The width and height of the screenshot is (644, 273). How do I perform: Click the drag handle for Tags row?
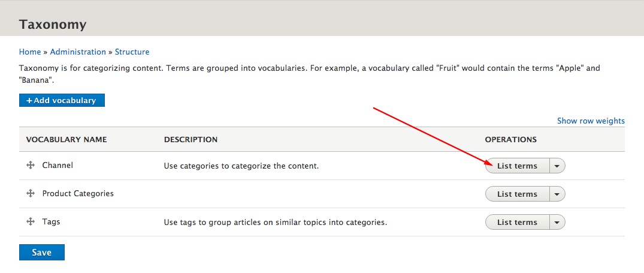click(x=30, y=221)
